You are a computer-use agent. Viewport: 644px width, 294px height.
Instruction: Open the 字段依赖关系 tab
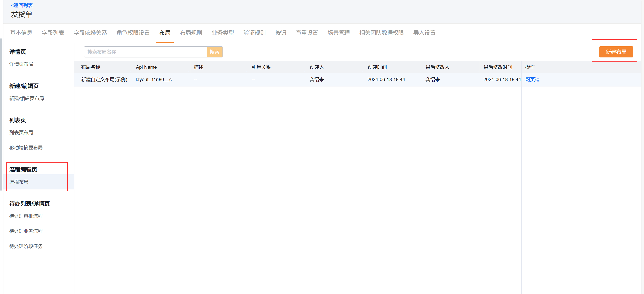tap(90, 33)
